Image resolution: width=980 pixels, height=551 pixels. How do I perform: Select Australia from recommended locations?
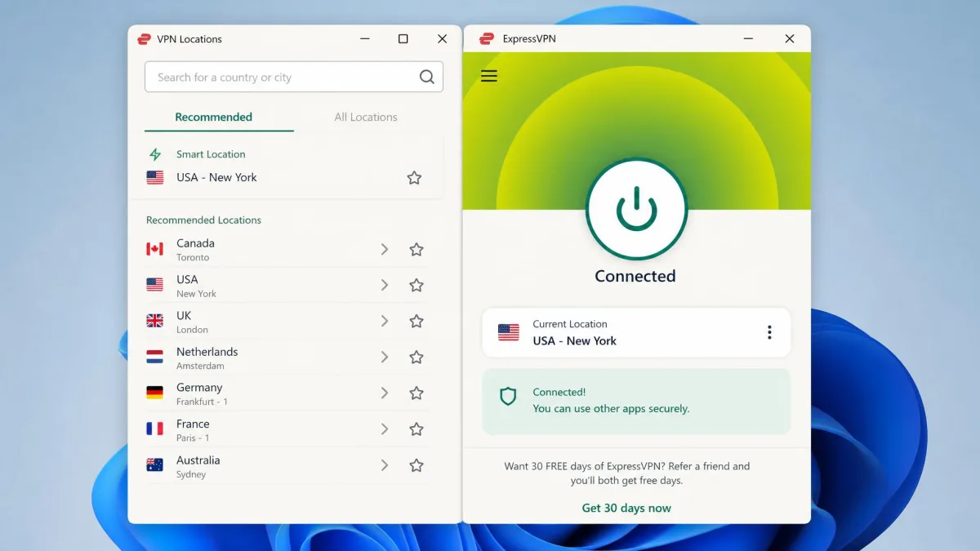point(287,465)
